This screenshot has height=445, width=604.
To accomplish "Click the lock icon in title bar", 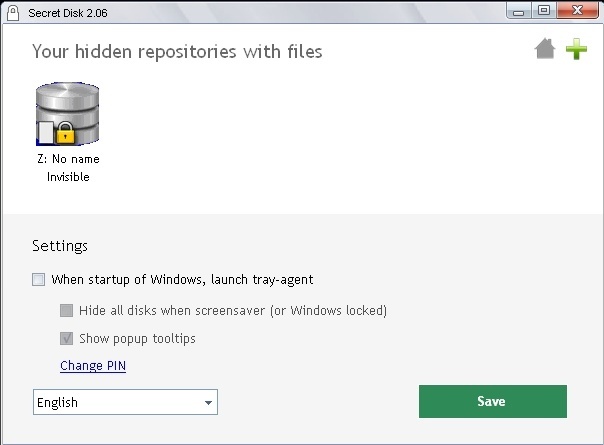I will tap(13, 13).
